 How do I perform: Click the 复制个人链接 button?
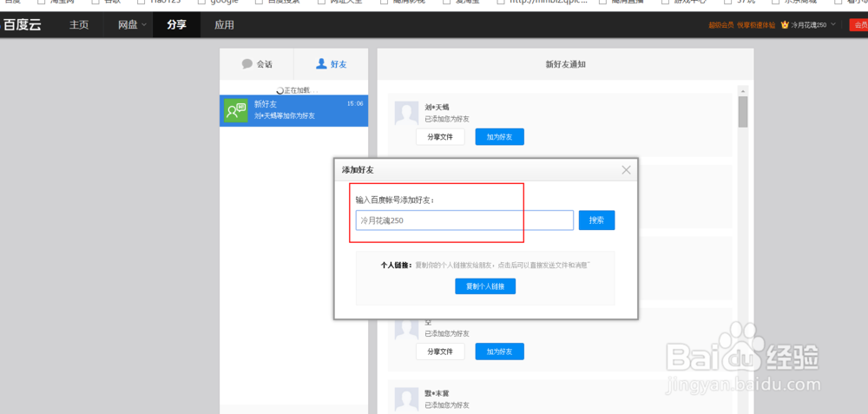[485, 286]
